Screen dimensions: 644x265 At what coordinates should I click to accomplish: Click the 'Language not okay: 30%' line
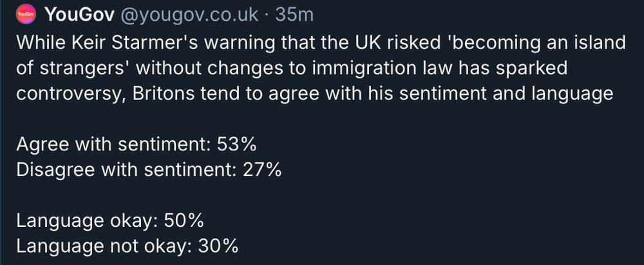click(x=128, y=246)
